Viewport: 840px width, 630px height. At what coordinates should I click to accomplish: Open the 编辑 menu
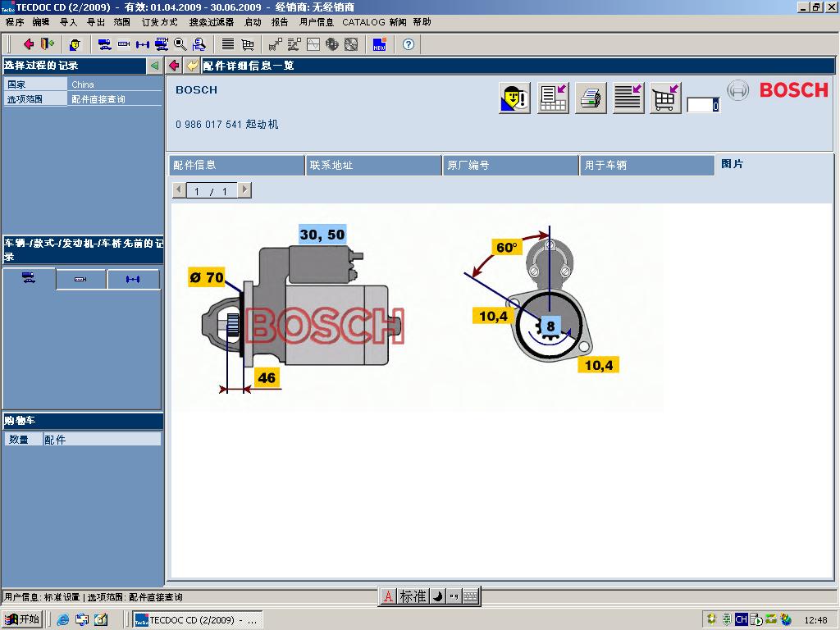(x=41, y=22)
